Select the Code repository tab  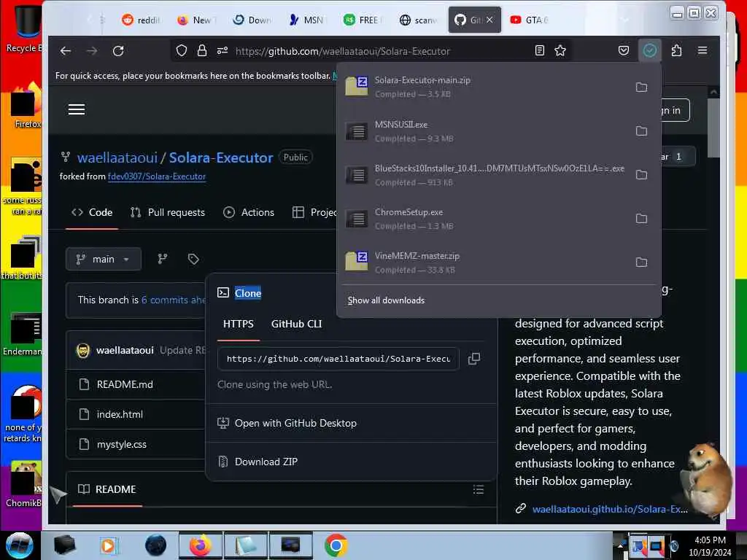(92, 212)
